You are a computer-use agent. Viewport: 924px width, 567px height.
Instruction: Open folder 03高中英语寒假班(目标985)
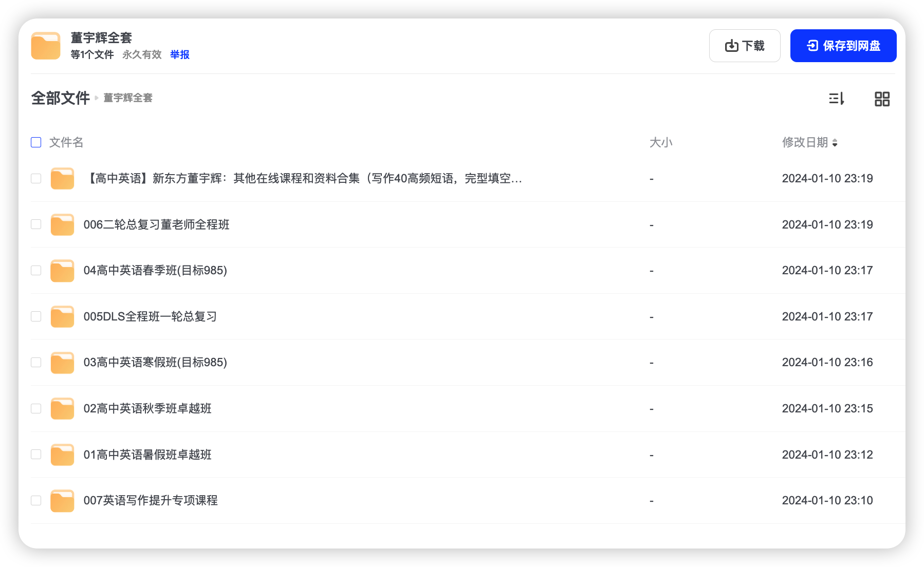[155, 362]
